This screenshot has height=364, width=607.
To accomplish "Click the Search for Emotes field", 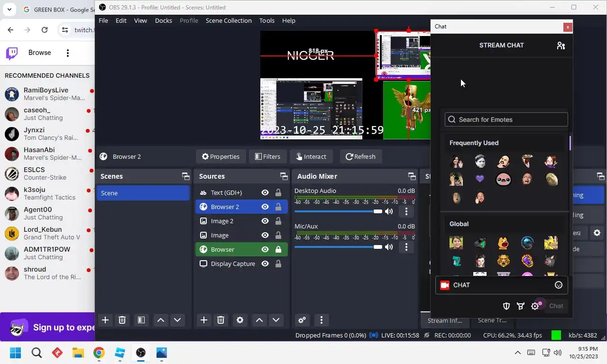I will tap(506, 119).
